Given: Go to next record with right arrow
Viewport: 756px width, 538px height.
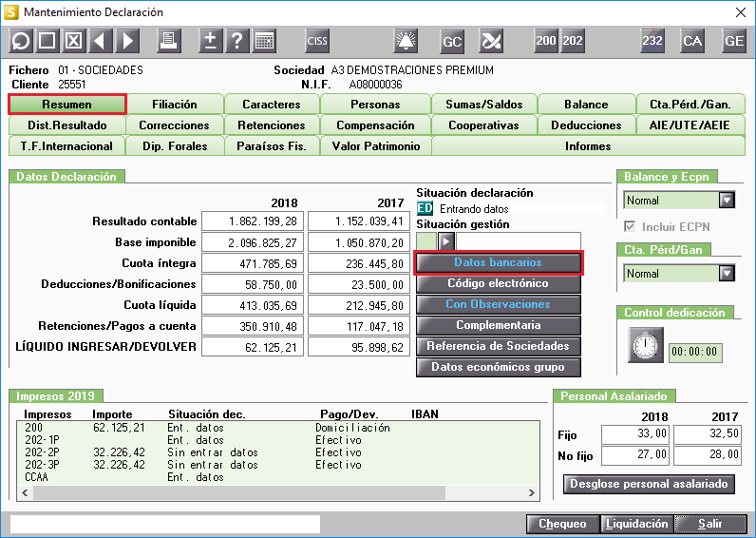Looking at the screenshot, I should [127, 41].
